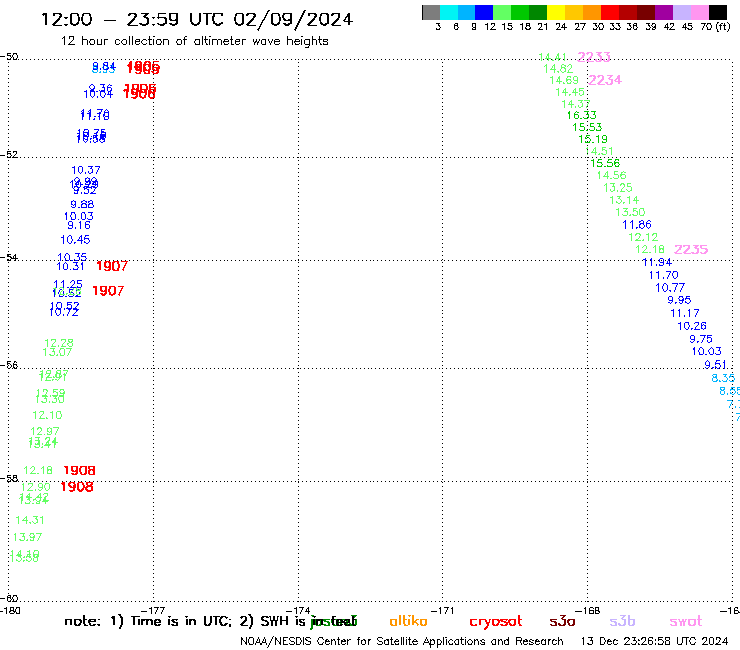Click the green value 12.97
The width and height of the screenshot is (740, 650).
tap(45, 431)
